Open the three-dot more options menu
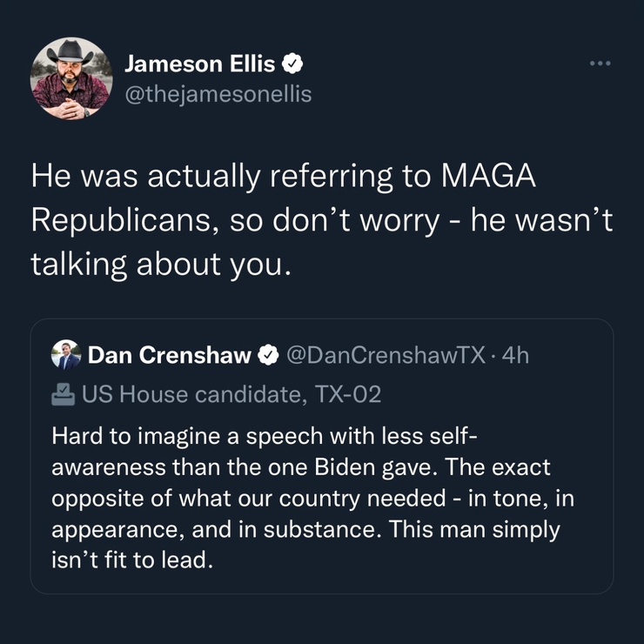Viewport: 644px width, 644px height. [600, 64]
